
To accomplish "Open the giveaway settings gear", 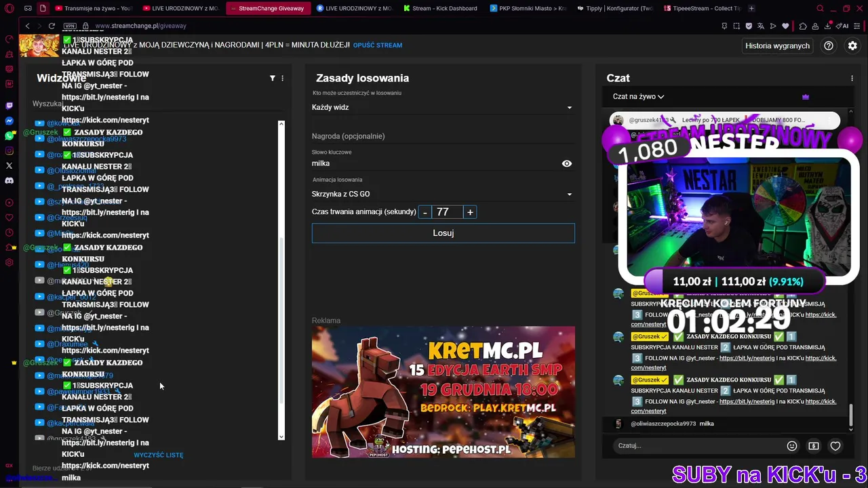I will click(852, 45).
